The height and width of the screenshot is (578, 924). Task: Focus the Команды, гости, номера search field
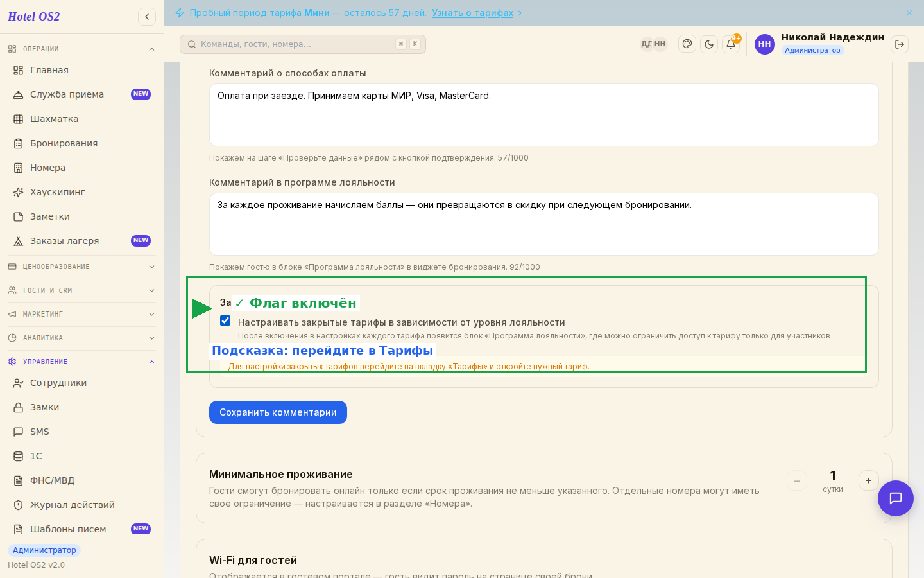click(x=303, y=44)
